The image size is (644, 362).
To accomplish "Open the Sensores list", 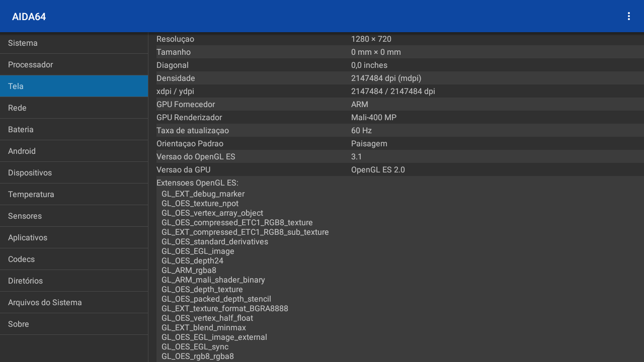I will (74, 216).
